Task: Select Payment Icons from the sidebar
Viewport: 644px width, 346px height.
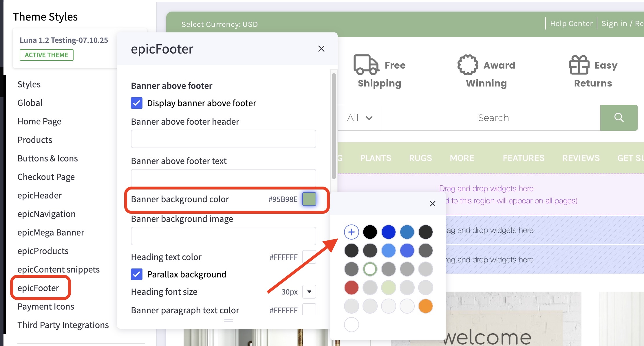Action: 45,306
